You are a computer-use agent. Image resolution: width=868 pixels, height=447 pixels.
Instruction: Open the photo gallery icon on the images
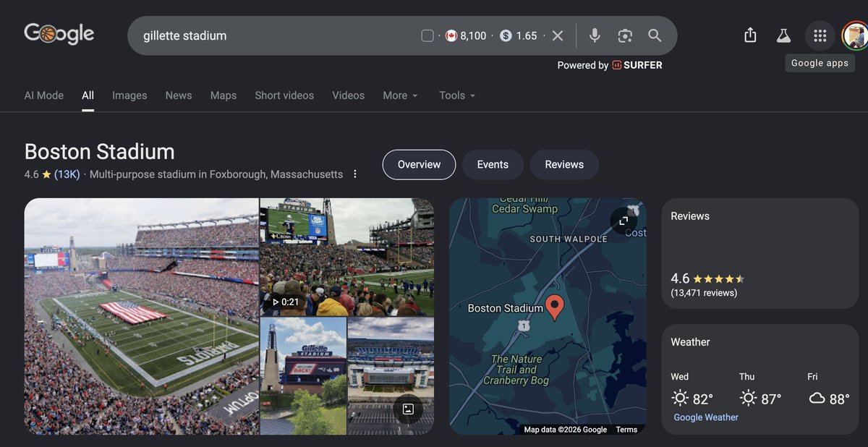point(408,409)
